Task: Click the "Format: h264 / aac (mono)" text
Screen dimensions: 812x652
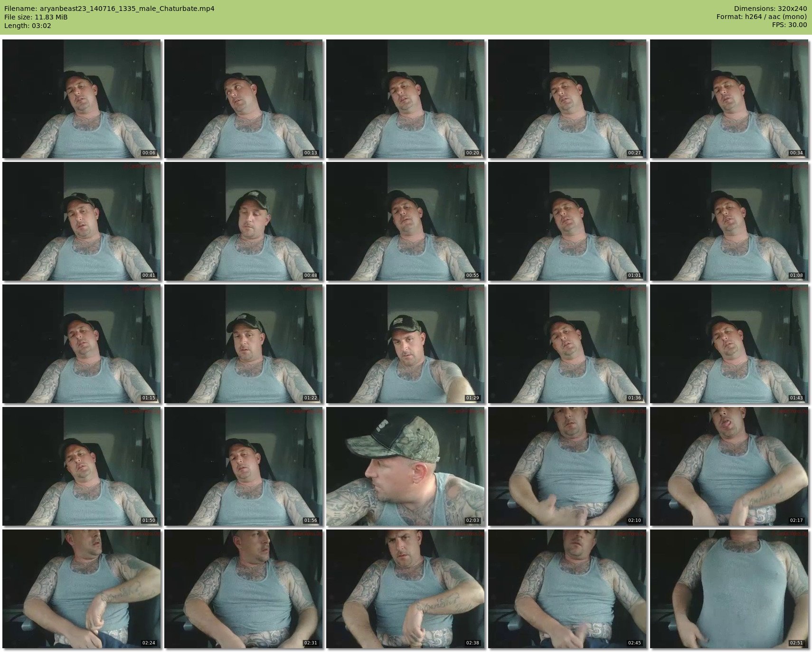Action: [x=762, y=17]
